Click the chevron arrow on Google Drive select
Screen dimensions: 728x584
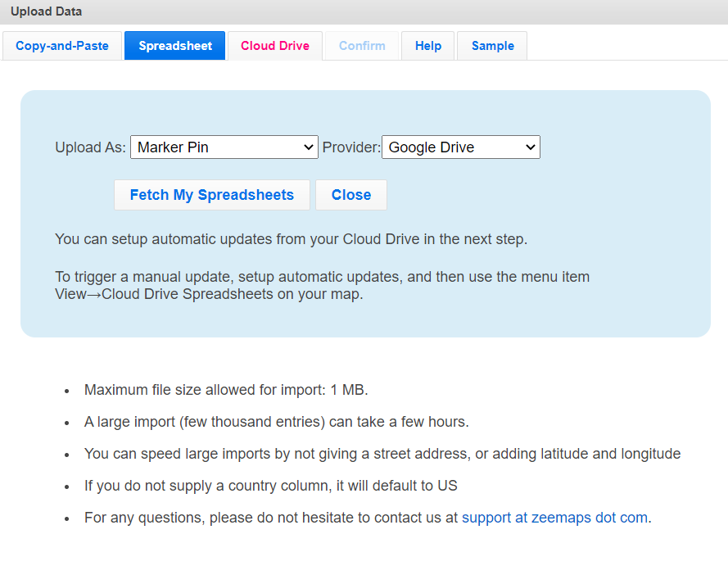pos(530,147)
